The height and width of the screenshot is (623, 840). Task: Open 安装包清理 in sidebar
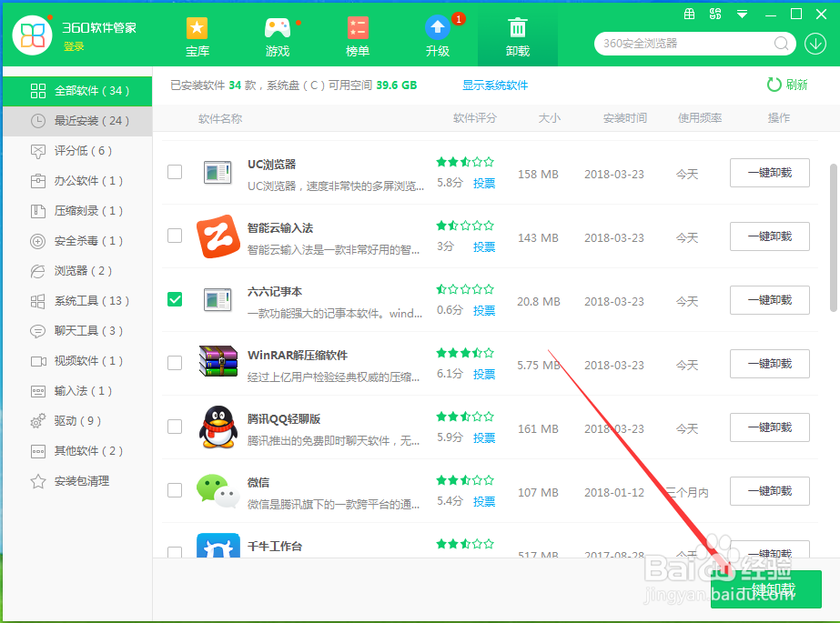[77, 480]
